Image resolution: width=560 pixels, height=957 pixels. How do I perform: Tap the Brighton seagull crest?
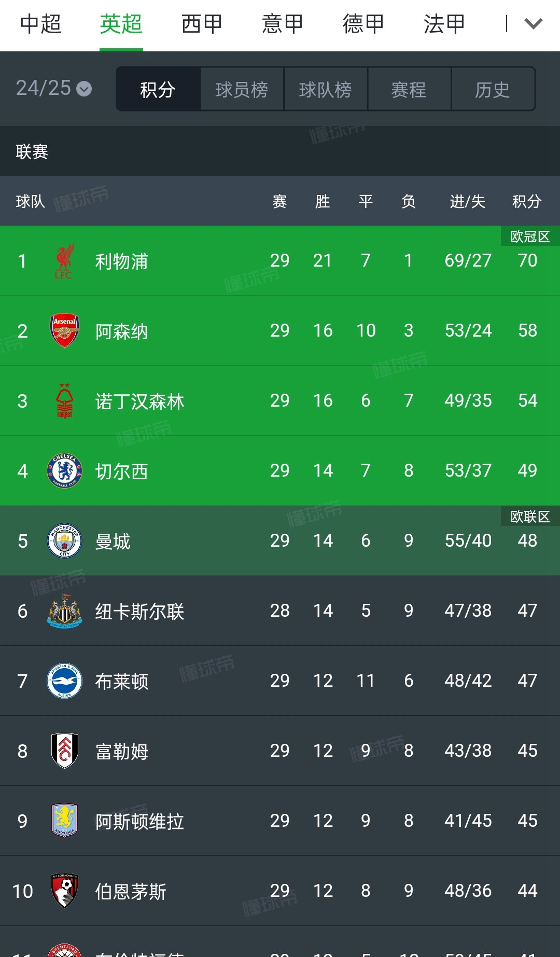pyautogui.click(x=64, y=681)
